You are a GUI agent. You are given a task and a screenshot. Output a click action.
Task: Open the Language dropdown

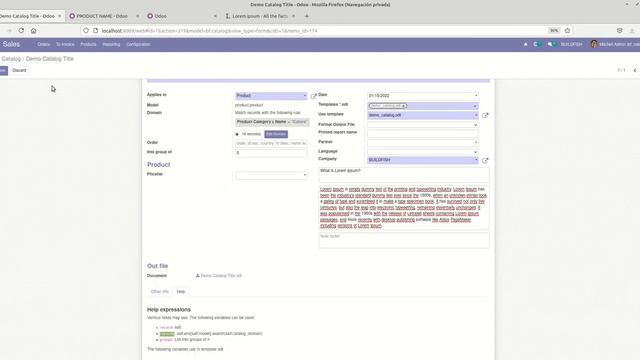click(x=423, y=152)
